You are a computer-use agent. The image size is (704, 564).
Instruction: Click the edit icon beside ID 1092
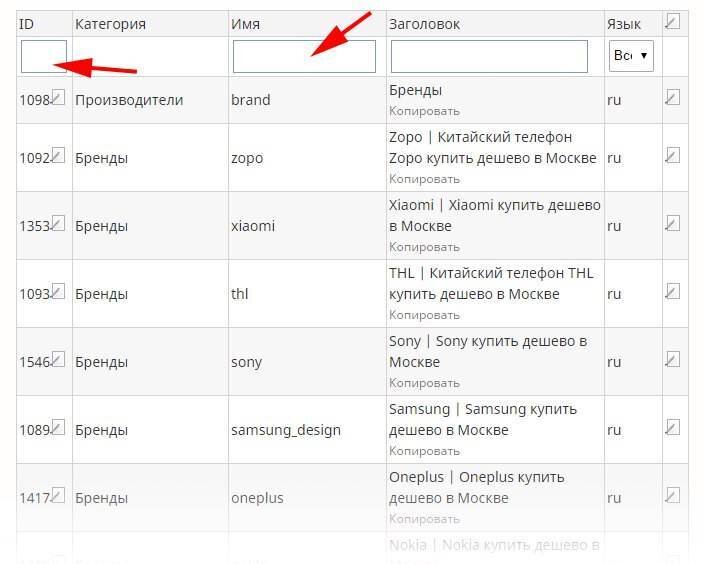[58, 155]
